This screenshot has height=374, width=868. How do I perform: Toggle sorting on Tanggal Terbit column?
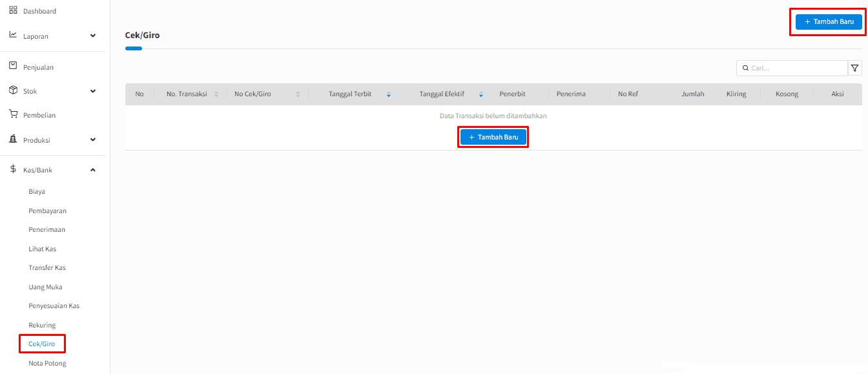pyautogui.click(x=388, y=94)
